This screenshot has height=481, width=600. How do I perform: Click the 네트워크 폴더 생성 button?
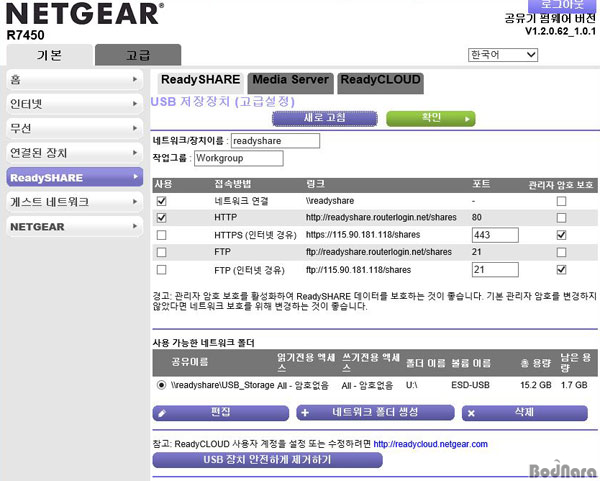[375, 413]
